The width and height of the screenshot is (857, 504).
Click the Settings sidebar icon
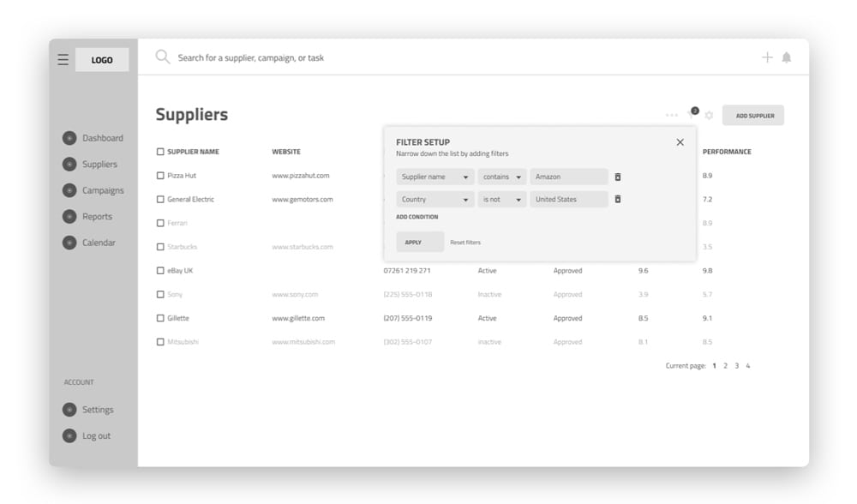[x=69, y=410]
